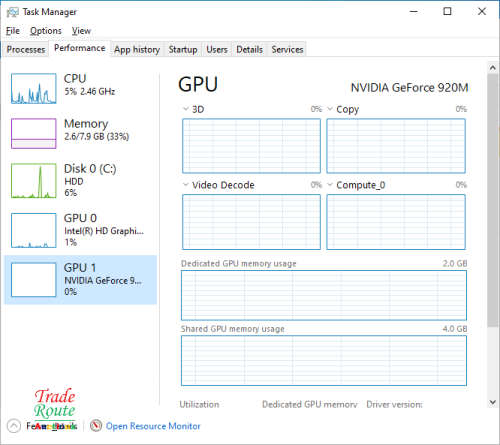Open the 3D engine dropdown
Viewport: 500px width, 445px height.
(186, 109)
